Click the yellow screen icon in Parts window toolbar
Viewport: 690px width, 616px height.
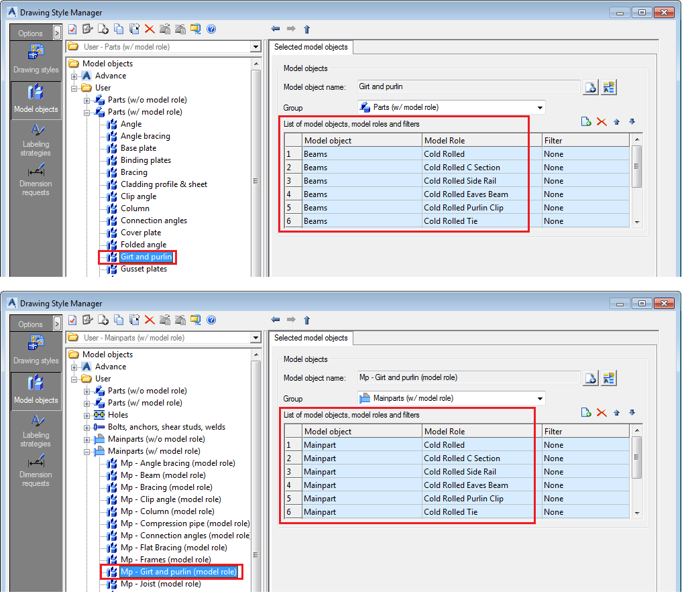[x=195, y=29]
